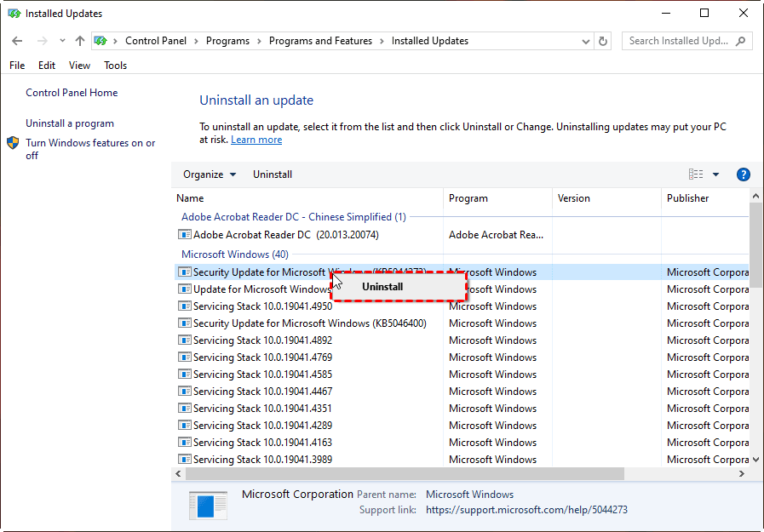Screen dimensions: 764x532
Task: Collapse the Adobe Acrobat Reader DC group
Action: (293, 216)
